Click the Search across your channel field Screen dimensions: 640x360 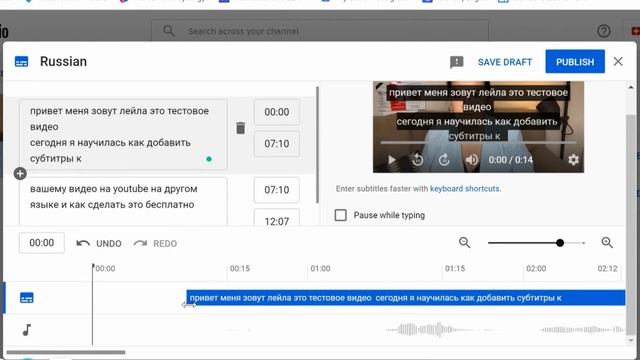(320, 31)
